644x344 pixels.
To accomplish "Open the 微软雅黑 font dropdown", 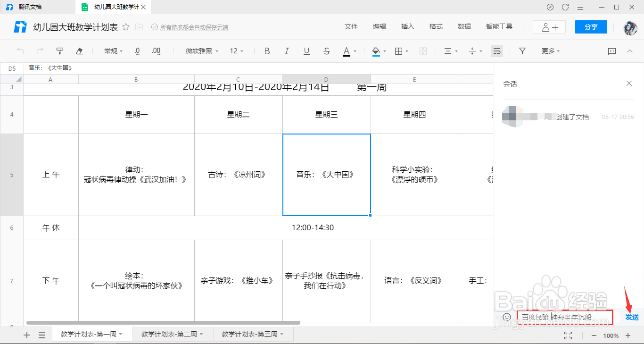I will pos(202,51).
